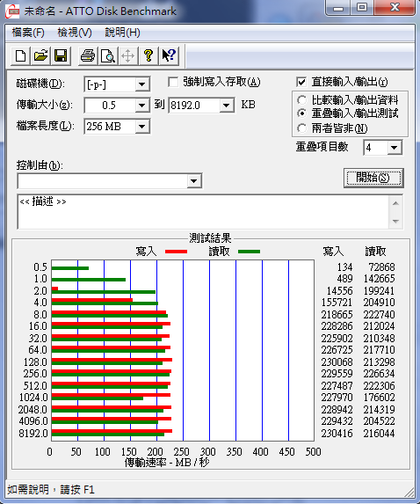Open the 重疊項目數 queue depth dropdown
This screenshot has width=420, height=504.
click(x=394, y=148)
